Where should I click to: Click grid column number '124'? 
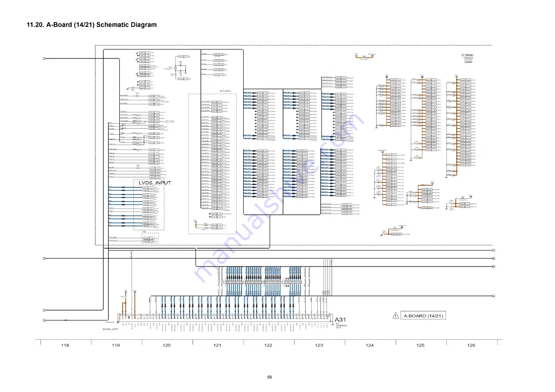(x=370, y=345)
